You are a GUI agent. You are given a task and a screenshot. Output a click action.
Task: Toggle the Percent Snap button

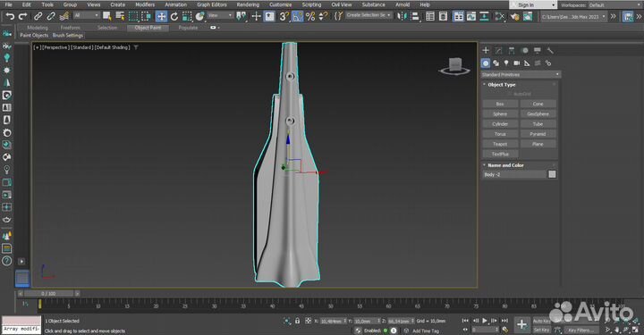coord(310,16)
